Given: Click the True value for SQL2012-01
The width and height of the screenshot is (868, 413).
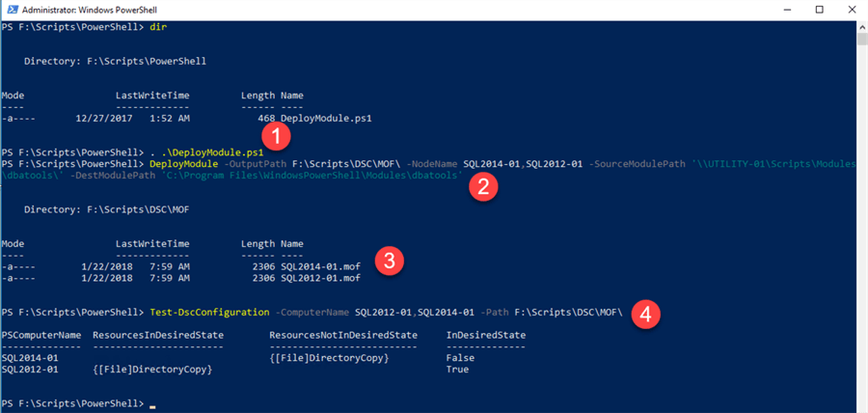Looking at the screenshot, I should point(457,370).
